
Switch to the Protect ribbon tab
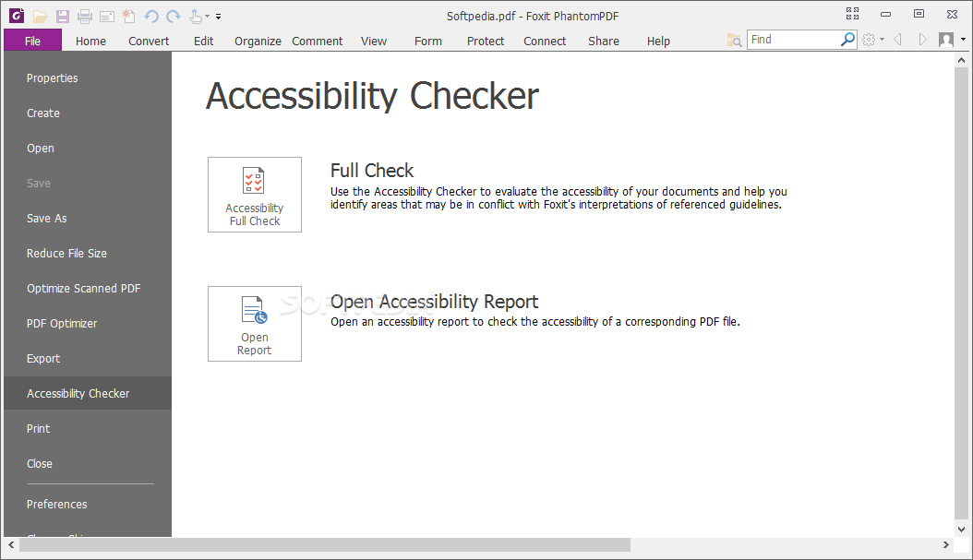(x=486, y=41)
